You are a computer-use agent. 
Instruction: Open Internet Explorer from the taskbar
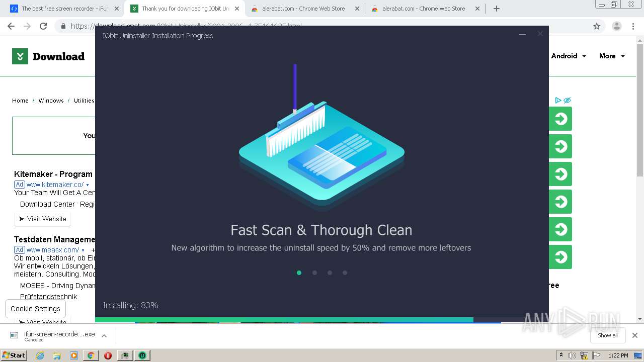pyautogui.click(x=40, y=355)
